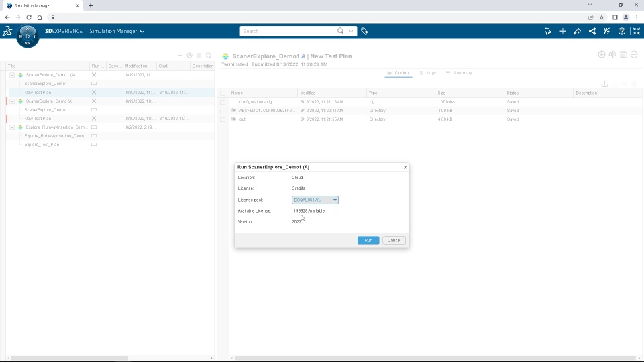Click the run play icon in the right panel header
This screenshot has height=362, width=644.
[602, 54]
